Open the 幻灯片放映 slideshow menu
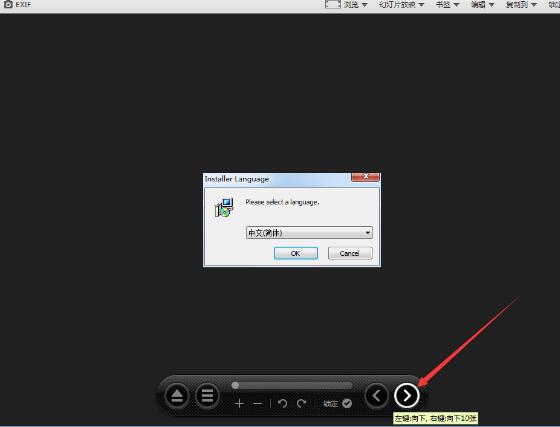The height and width of the screenshot is (427, 560). 401,5
